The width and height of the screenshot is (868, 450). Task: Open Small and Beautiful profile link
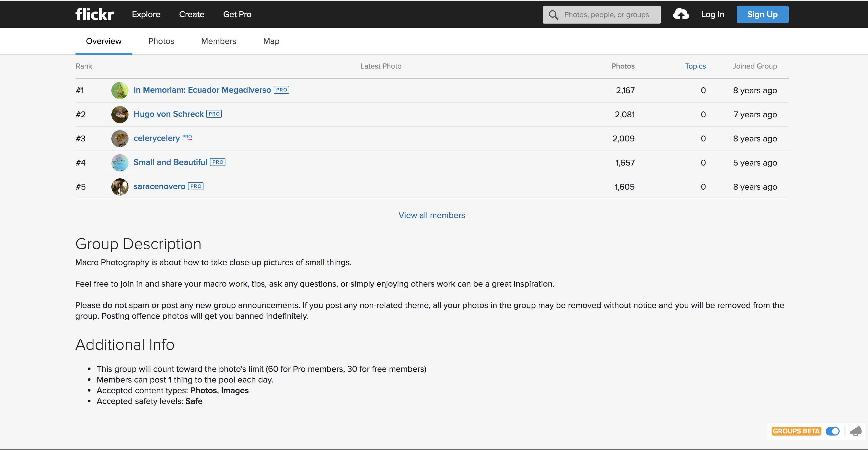point(171,163)
